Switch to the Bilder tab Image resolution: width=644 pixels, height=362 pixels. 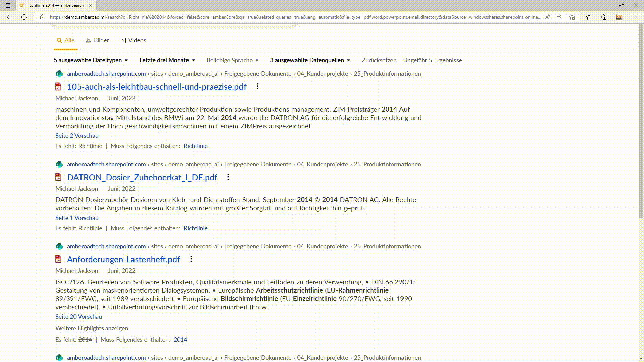pyautogui.click(x=97, y=40)
